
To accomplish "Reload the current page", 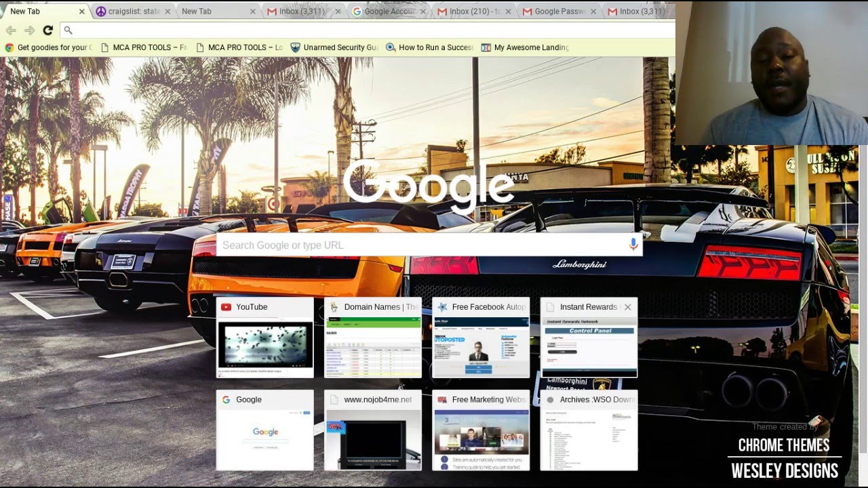I will point(47,30).
